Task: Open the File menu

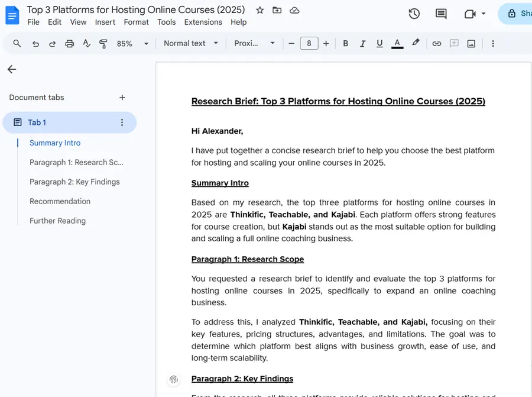Action: click(x=33, y=22)
